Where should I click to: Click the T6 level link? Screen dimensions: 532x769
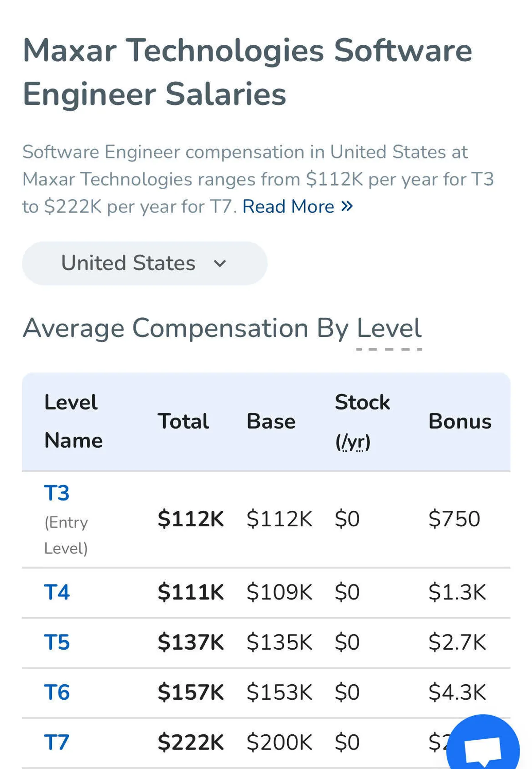[57, 693]
